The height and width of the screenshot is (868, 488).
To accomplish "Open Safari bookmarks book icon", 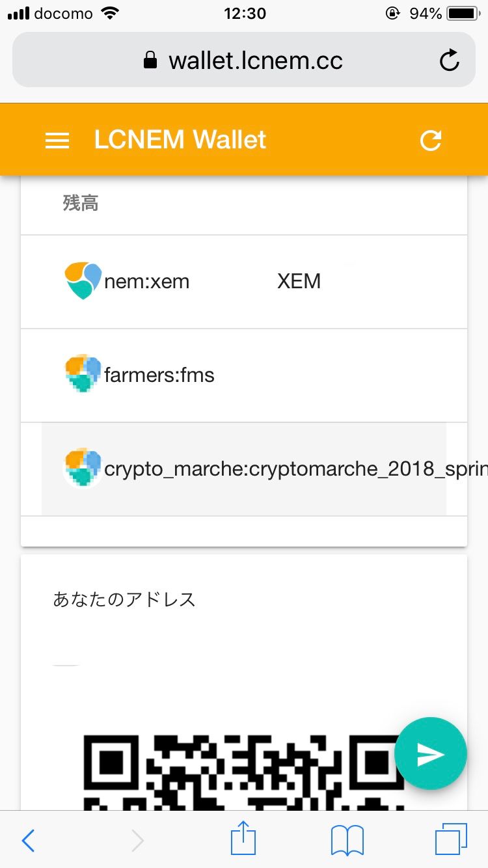I will coord(347,841).
